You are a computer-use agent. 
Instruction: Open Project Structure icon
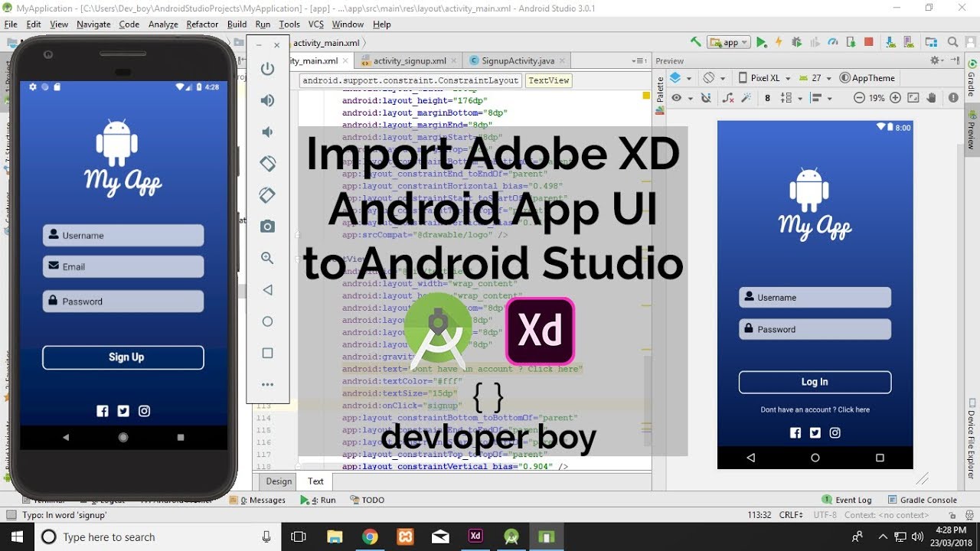pos(930,42)
